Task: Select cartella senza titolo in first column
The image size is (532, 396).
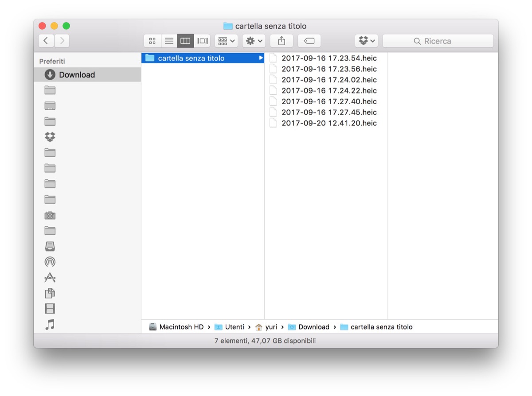Action: click(x=203, y=58)
